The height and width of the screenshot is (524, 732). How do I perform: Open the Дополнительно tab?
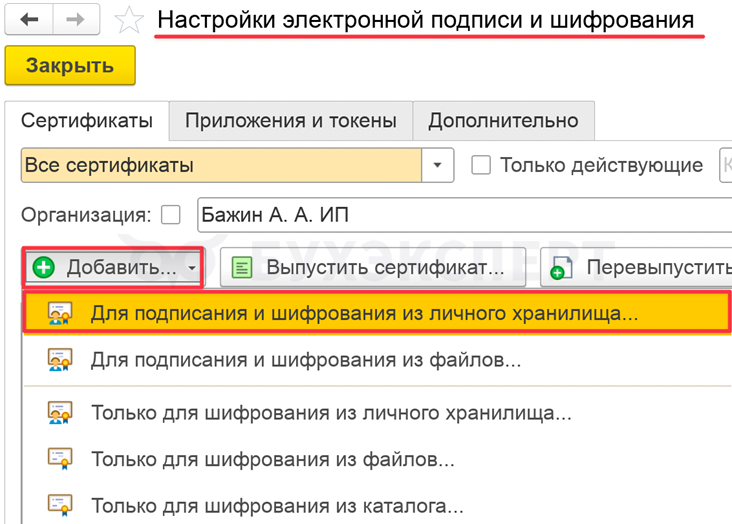click(x=503, y=121)
